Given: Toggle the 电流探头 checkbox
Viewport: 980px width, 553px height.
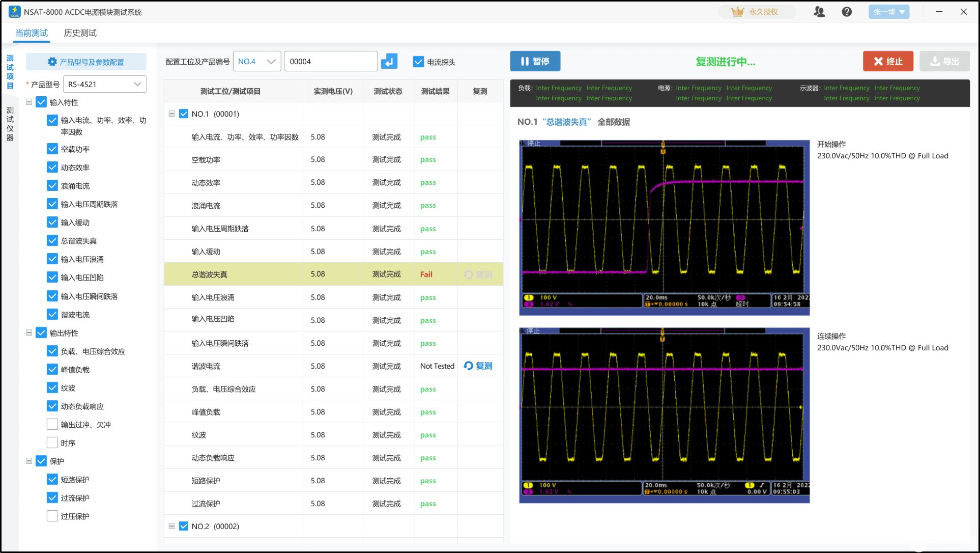Looking at the screenshot, I should click(417, 61).
